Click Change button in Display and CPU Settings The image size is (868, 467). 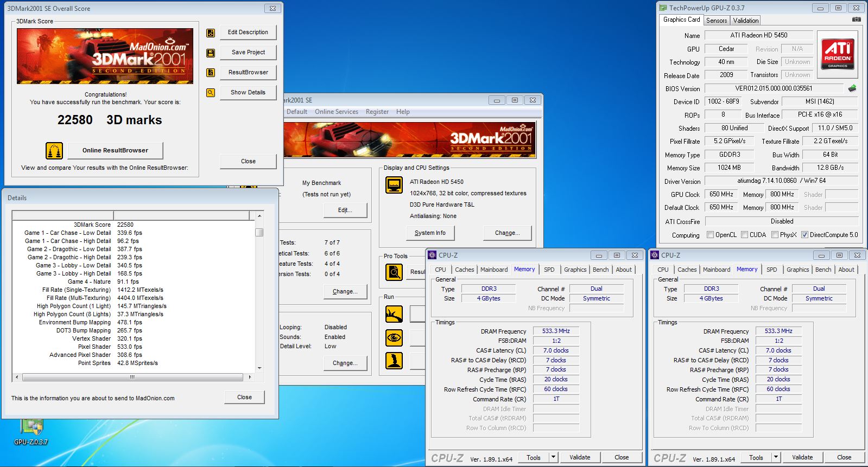coord(507,233)
